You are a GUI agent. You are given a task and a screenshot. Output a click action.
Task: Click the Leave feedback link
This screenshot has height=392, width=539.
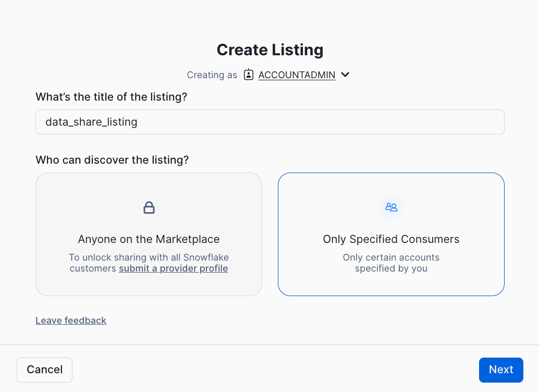click(x=70, y=320)
